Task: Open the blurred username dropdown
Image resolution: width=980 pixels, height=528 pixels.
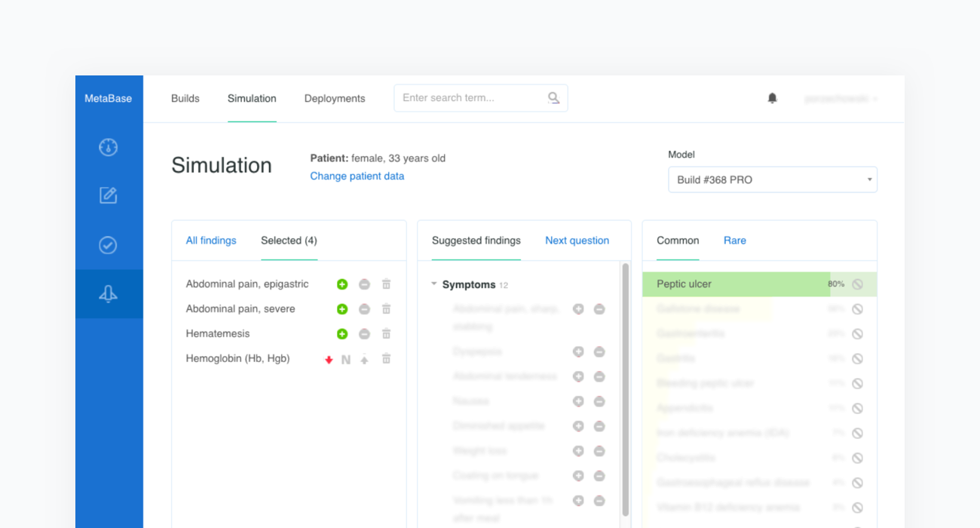Action: click(841, 99)
